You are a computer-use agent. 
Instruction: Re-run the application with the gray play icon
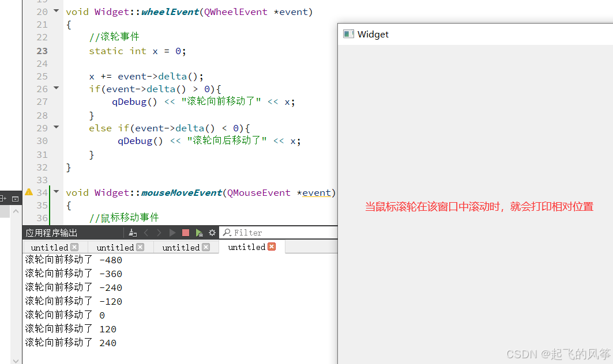[172, 233]
